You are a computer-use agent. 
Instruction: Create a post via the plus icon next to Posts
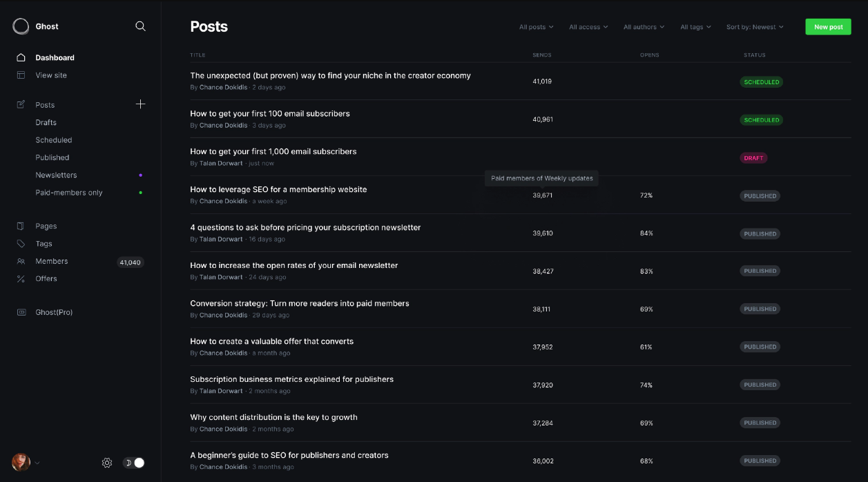click(x=140, y=104)
